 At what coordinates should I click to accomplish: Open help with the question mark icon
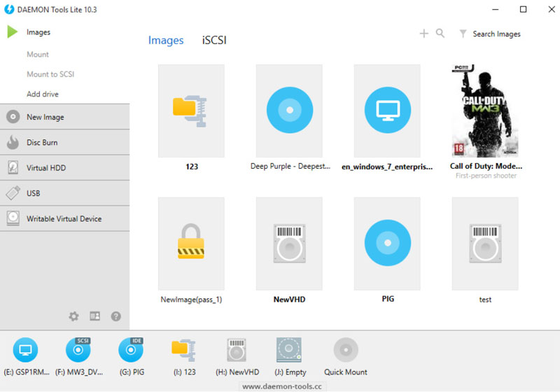(x=115, y=316)
